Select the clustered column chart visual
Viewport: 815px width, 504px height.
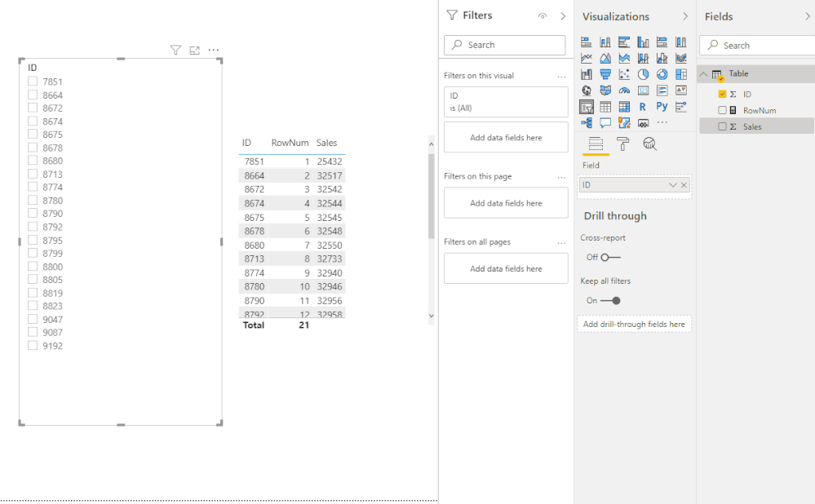(x=643, y=42)
